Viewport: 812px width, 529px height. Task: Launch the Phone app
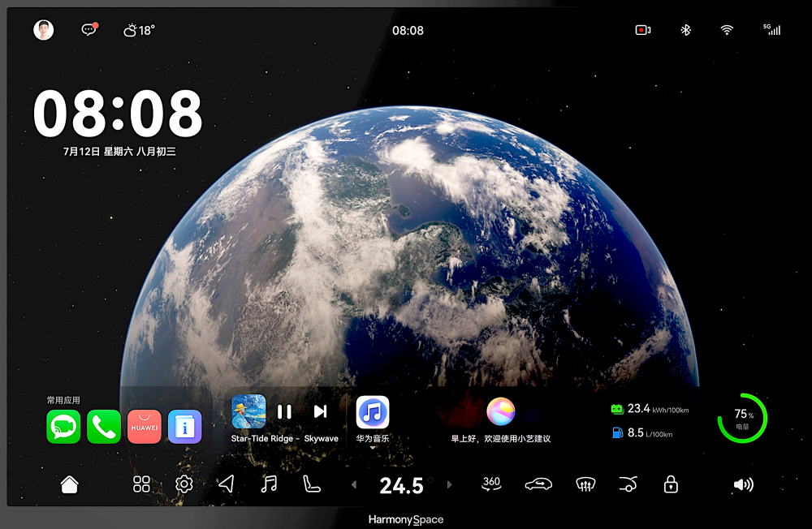(104, 427)
